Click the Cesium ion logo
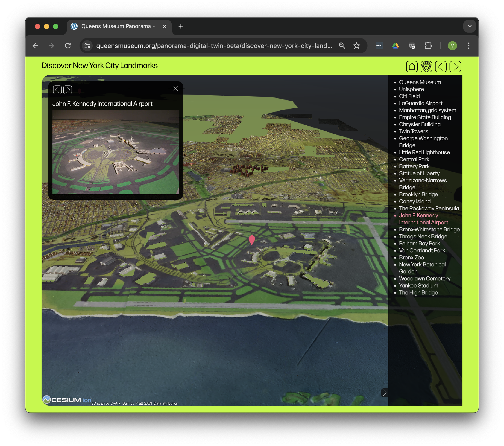Screen dimensions: 504x446 point(67,400)
